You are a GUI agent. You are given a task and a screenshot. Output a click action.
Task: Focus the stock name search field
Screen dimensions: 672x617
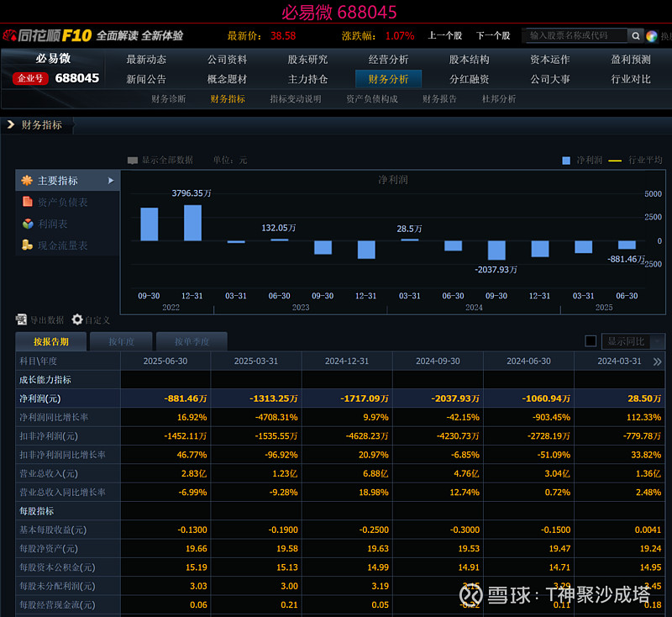(576, 35)
